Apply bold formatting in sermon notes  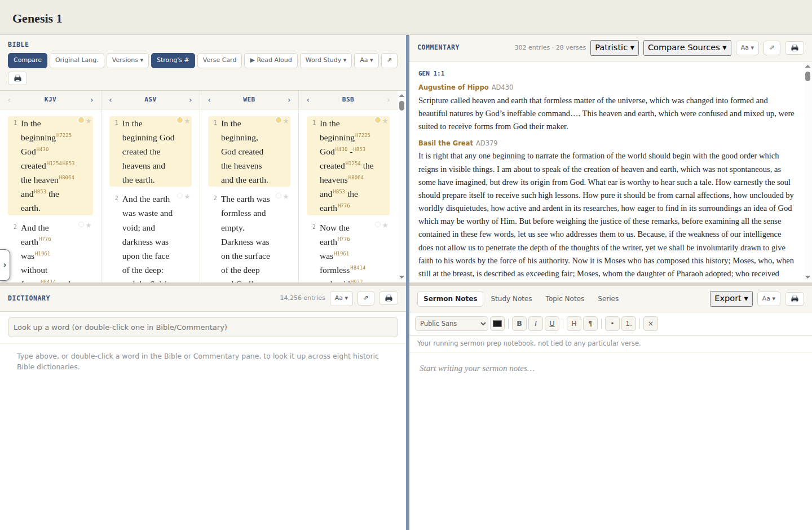point(519,324)
